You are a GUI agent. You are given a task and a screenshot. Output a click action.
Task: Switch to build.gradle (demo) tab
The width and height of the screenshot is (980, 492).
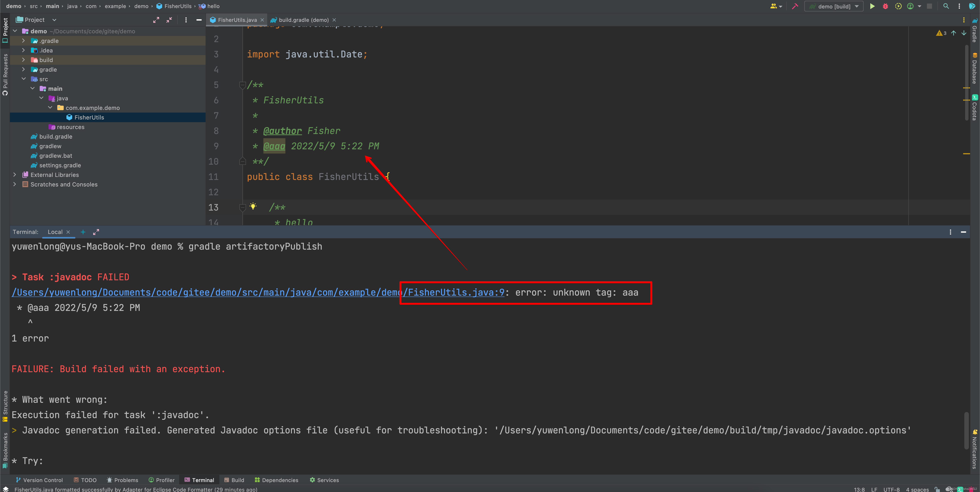pyautogui.click(x=303, y=20)
